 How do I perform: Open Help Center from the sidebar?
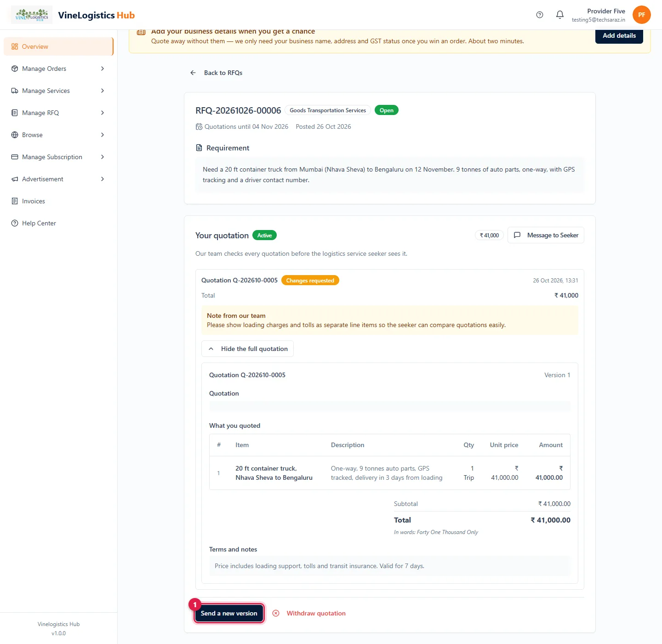(x=58, y=223)
